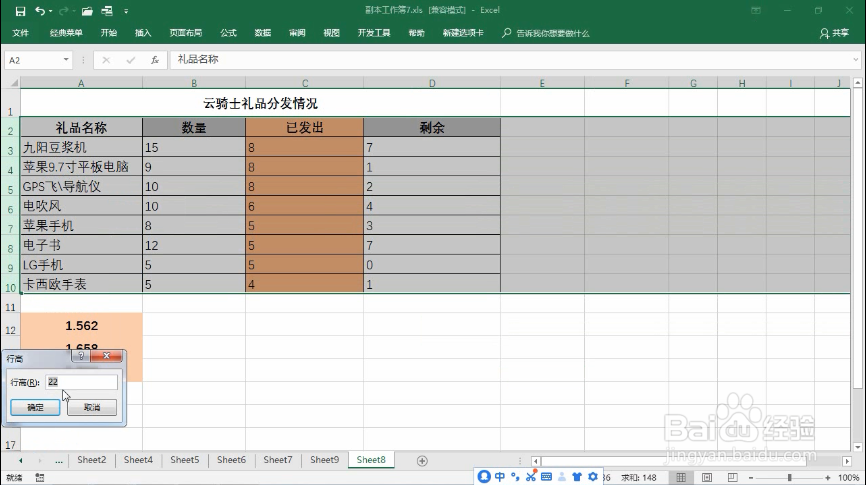Image resolution: width=866 pixels, height=485 pixels.
Task: Switch to Page Layout view icon
Action: point(707,477)
